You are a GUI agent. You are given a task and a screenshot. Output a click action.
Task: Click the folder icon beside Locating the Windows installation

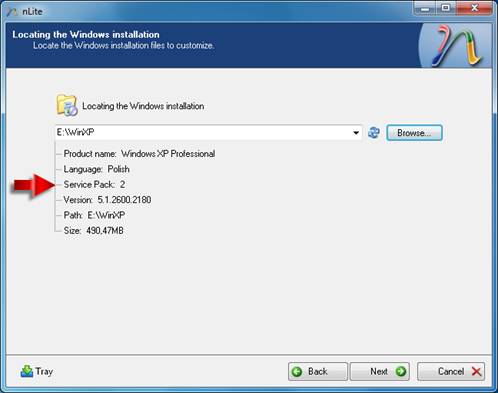(67, 105)
